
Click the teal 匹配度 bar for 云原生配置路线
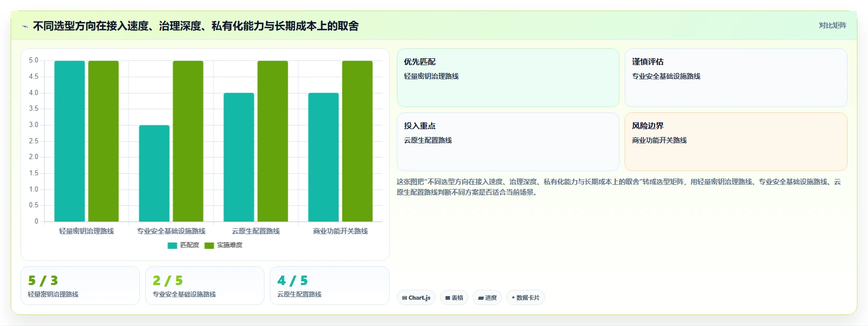[x=239, y=157]
